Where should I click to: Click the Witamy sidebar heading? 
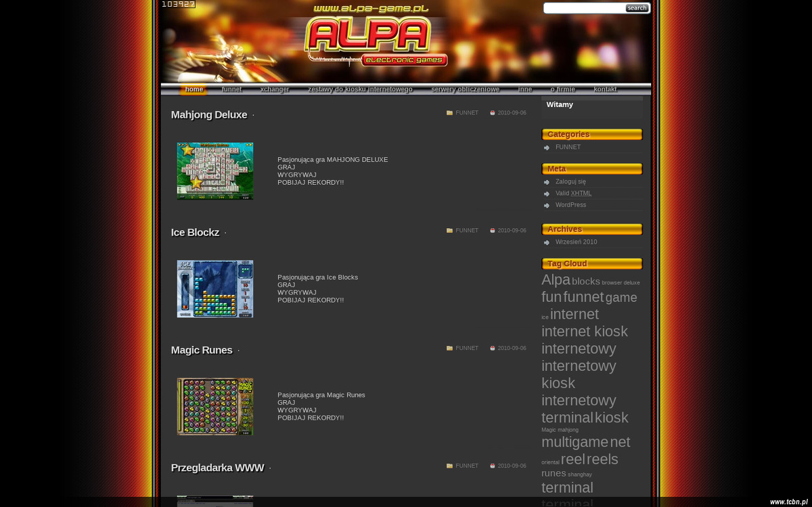coord(560,105)
